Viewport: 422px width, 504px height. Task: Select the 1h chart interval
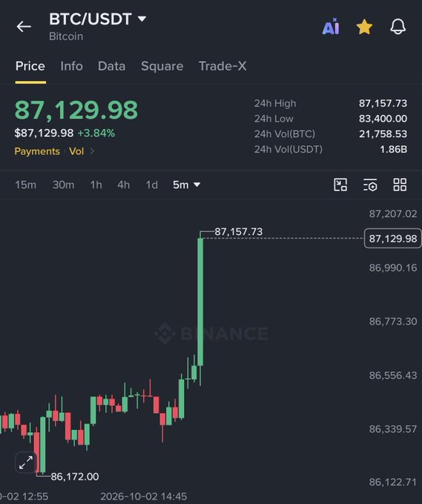pos(96,185)
